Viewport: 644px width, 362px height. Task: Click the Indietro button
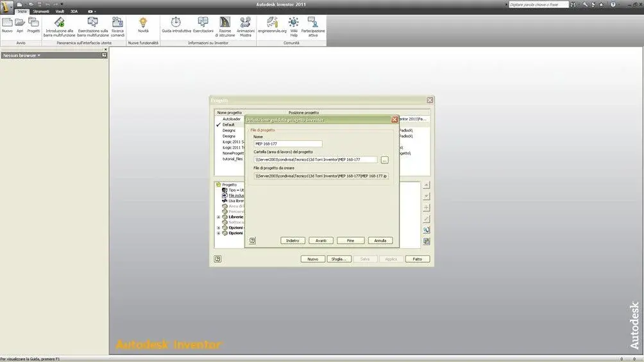[x=293, y=240]
